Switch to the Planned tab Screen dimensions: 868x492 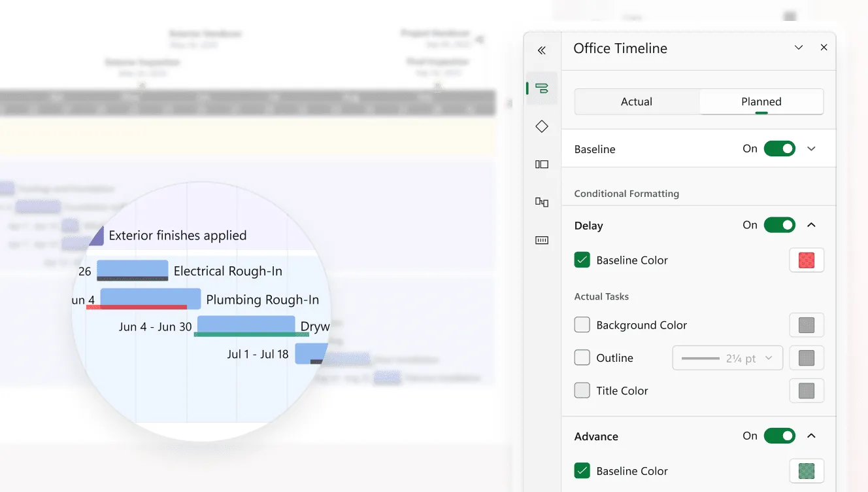[761, 101]
